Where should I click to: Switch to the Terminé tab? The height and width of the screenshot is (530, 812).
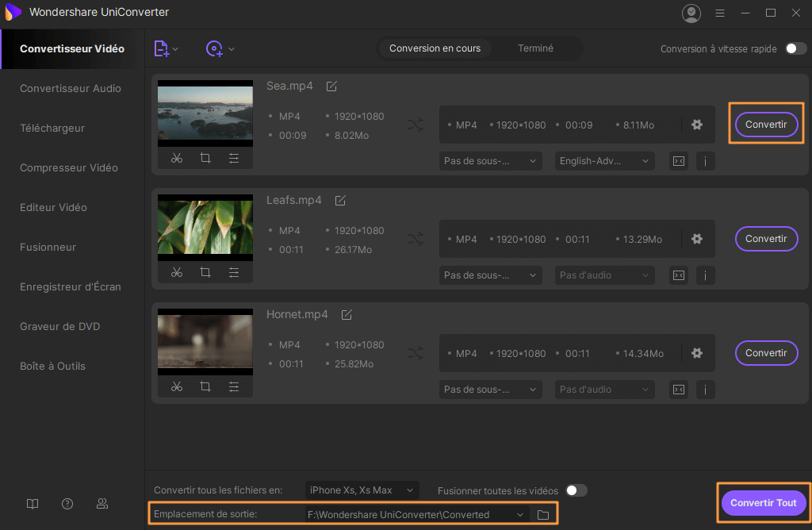[x=536, y=48]
